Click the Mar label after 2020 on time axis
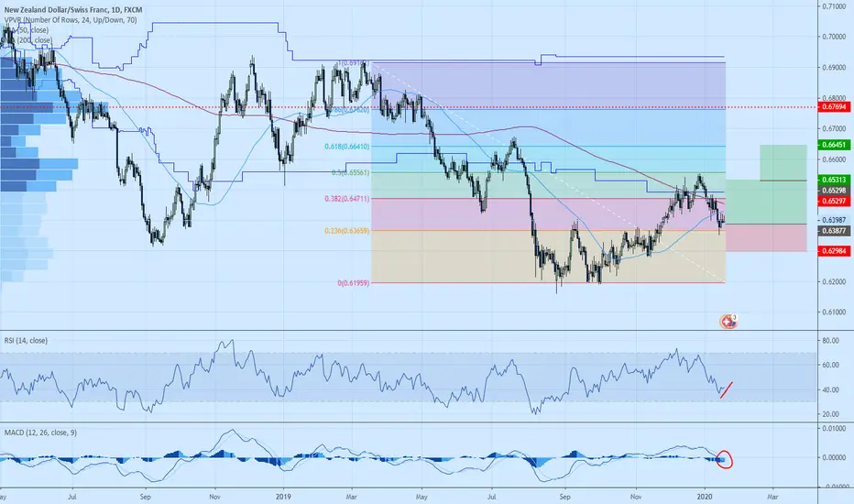Screen dimensions: 854x504 point(772,497)
